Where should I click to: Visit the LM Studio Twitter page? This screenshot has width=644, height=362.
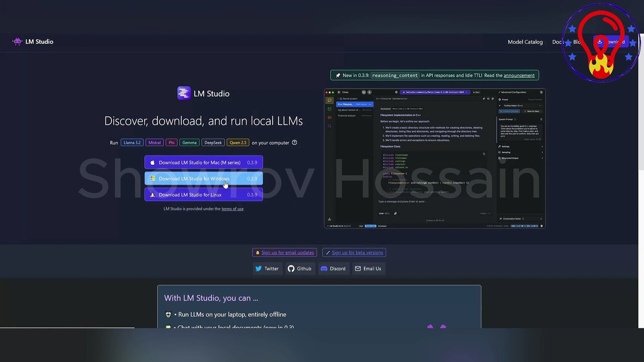[267, 268]
